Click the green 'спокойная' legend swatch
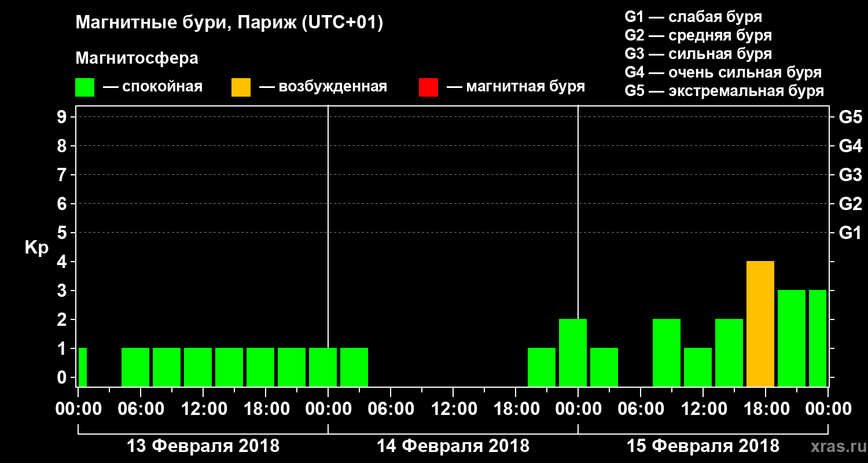Screen dimensions: 868x463 (x=84, y=87)
